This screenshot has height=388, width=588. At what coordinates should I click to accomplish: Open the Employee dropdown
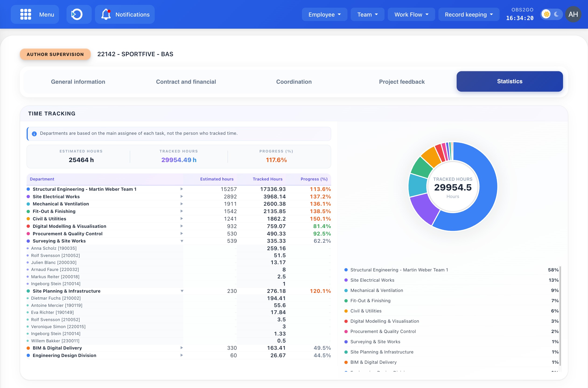324,14
